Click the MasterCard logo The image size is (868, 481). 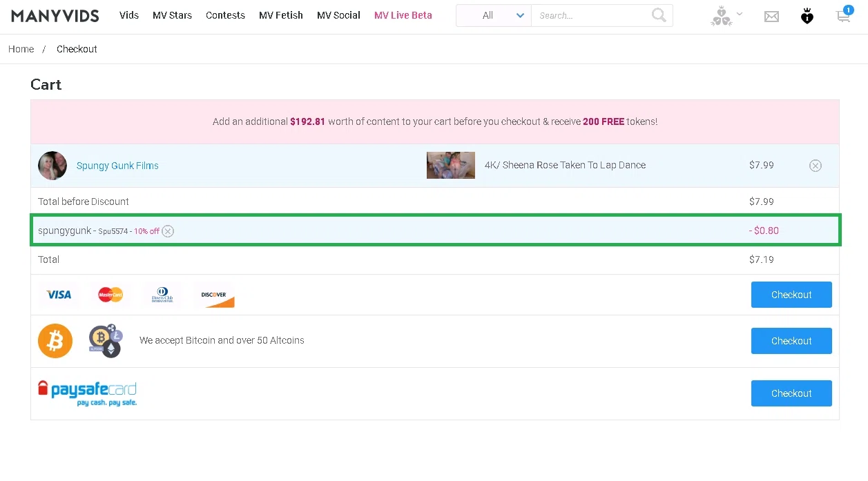[110, 295]
